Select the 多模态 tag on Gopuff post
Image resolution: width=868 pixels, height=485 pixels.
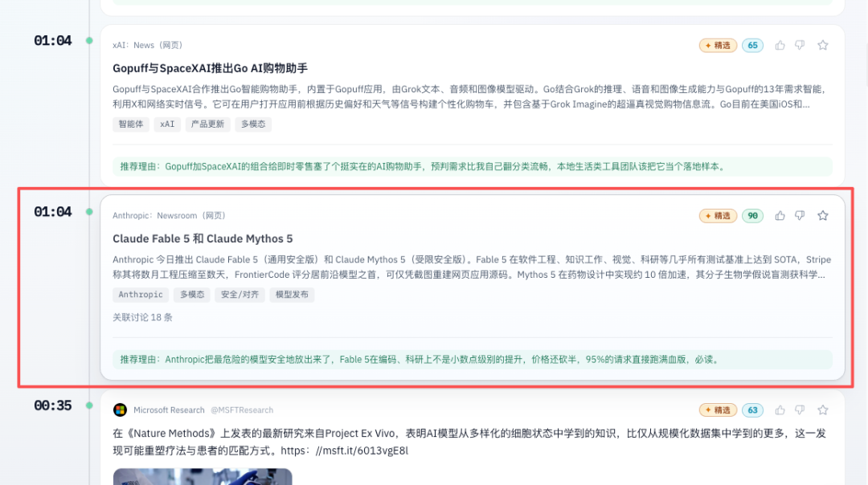(x=253, y=124)
